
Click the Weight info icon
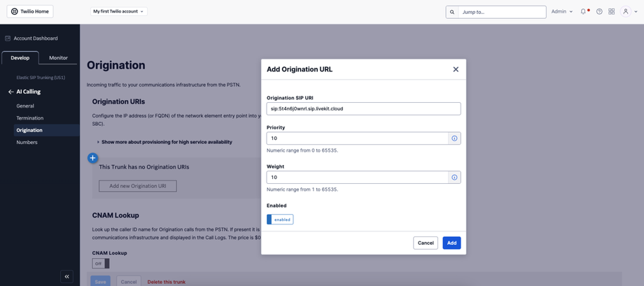(x=454, y=178)
